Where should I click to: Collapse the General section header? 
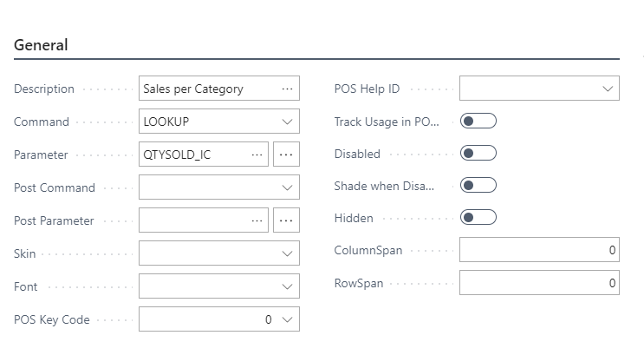(x=41, y=45)
